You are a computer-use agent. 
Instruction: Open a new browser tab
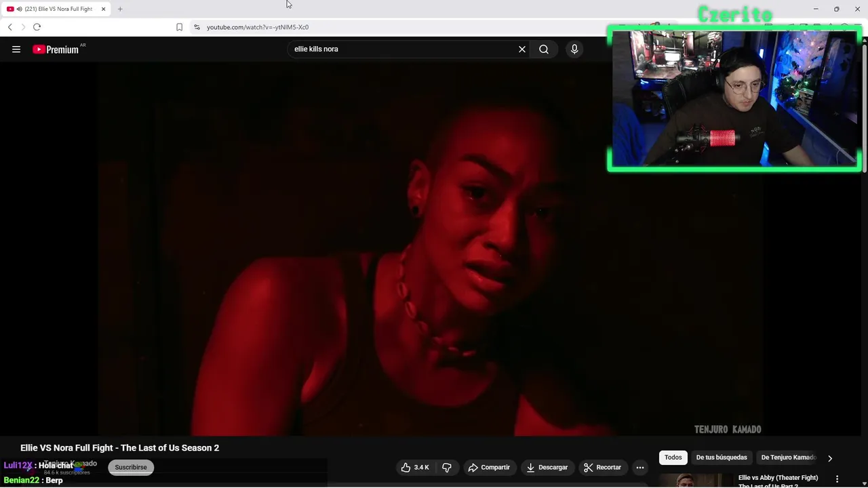tap(120, 9)
